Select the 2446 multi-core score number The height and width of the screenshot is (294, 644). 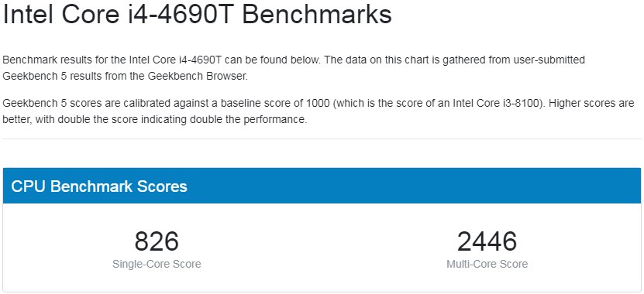point(487,241)
